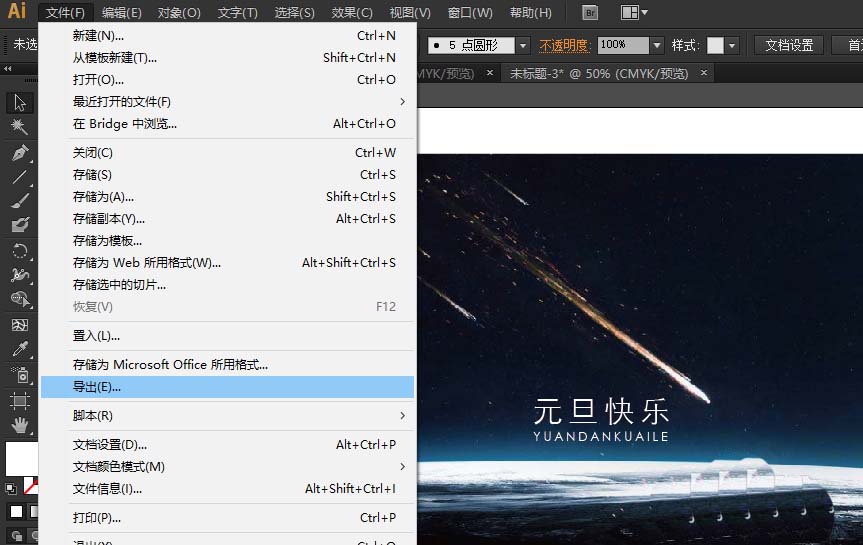
Task: Select the Blob Brush tool
Action: pos(20,225)
